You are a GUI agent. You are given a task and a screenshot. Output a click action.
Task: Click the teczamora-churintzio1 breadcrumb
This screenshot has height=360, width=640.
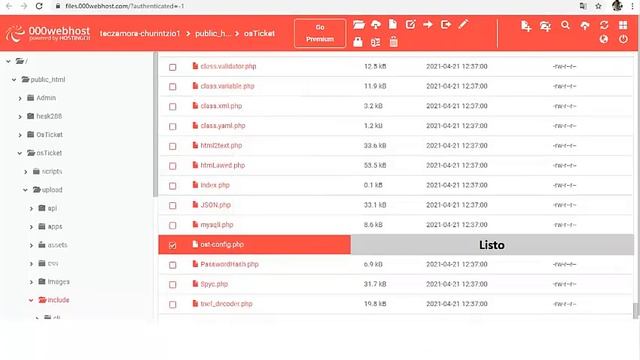140,33
